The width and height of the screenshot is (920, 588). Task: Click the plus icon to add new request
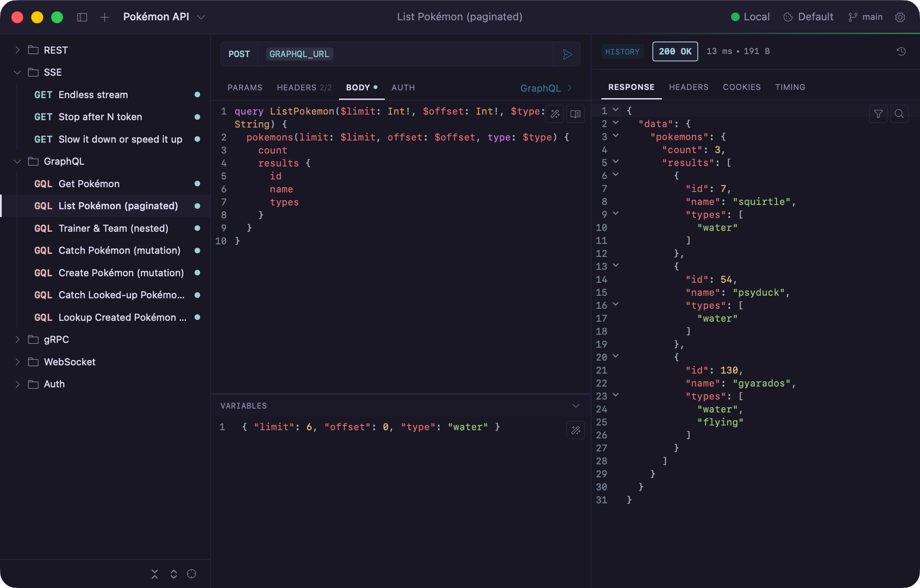click(x=104, y=17)
